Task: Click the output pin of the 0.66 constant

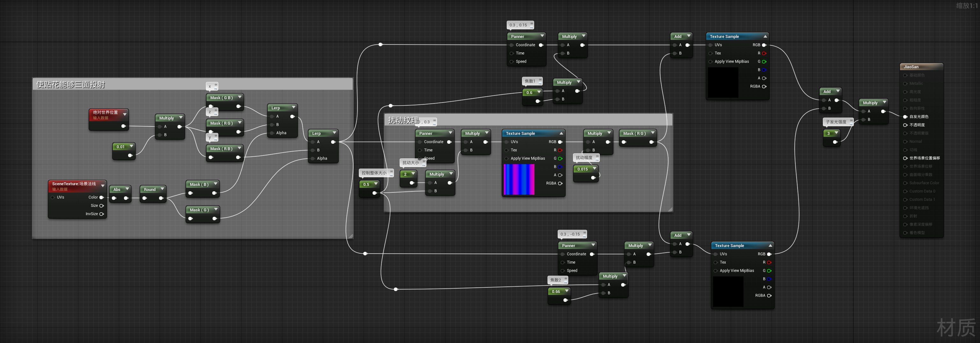Action: click(565, 300)
